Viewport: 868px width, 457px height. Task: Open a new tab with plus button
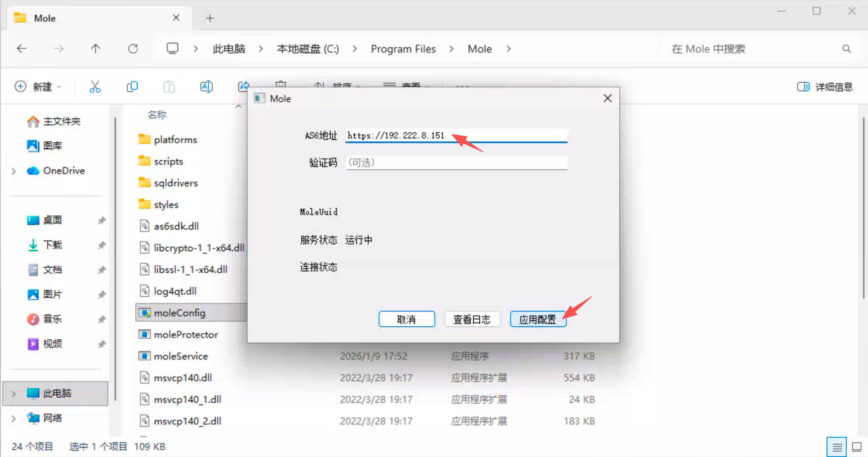pyautogui.click(x=210, y=18)
